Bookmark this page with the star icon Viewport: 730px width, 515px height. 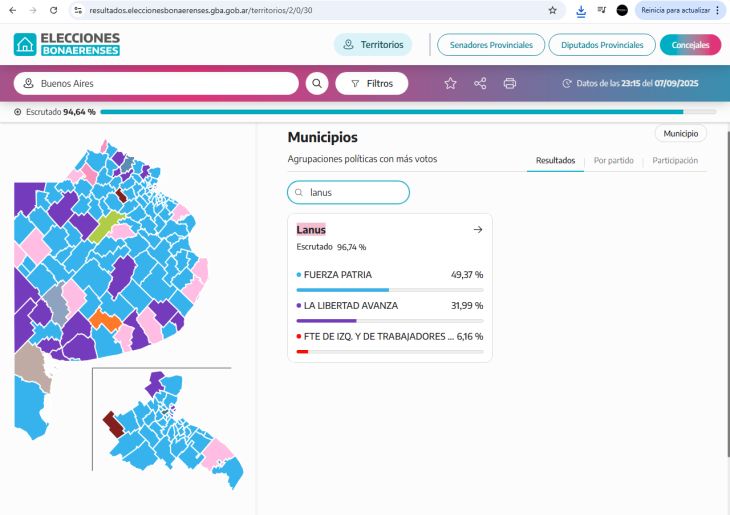[x=552, y=10]
